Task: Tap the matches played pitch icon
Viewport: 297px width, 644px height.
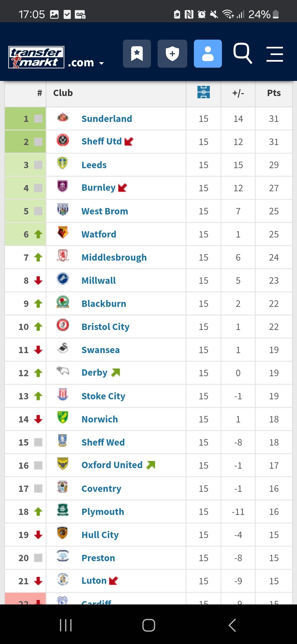Action: click(x=204, y=92)
